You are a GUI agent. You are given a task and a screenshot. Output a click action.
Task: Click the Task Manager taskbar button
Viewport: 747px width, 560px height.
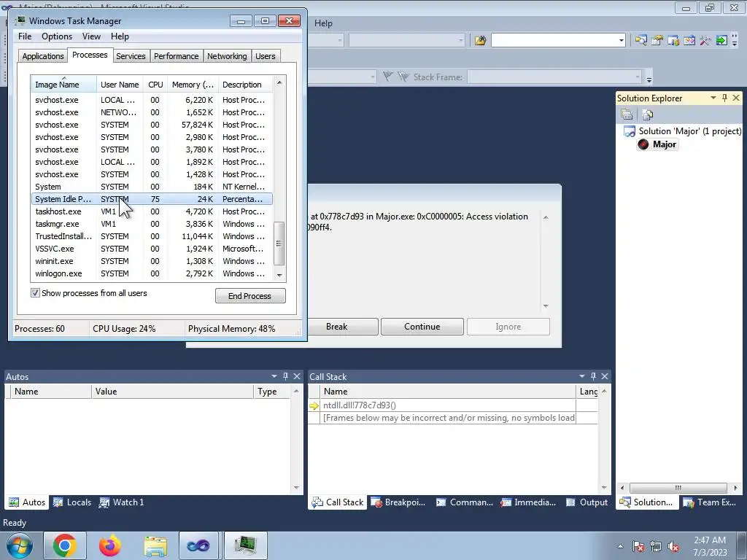tap(245, 545)
